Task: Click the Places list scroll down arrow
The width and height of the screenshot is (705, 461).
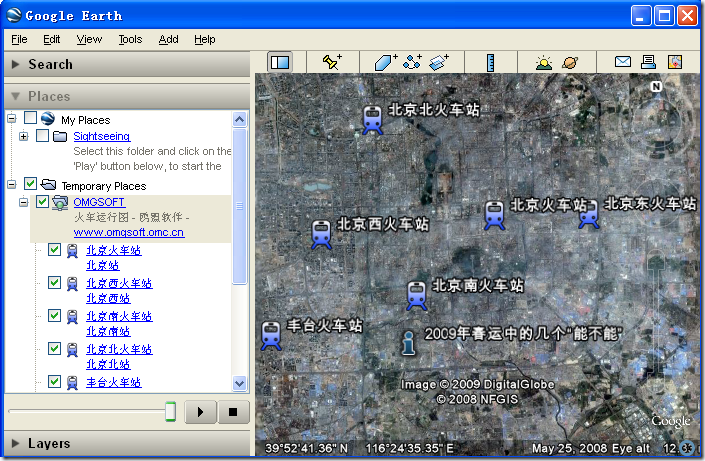Action: click(x=239, y=383)
